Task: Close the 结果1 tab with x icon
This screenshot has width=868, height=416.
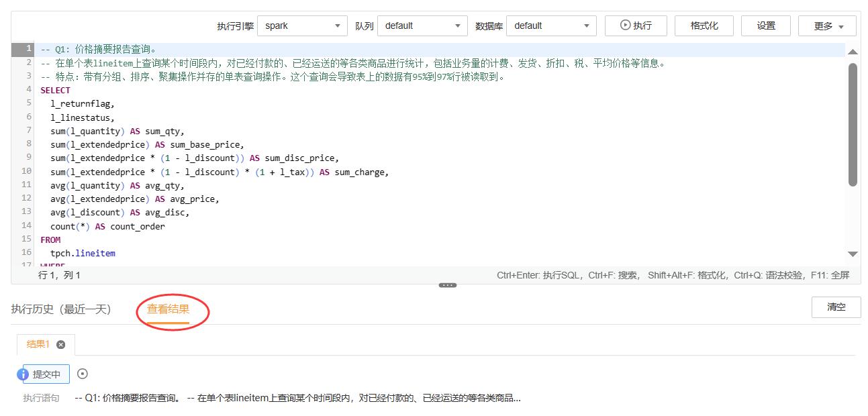Action: coord(61,345)
